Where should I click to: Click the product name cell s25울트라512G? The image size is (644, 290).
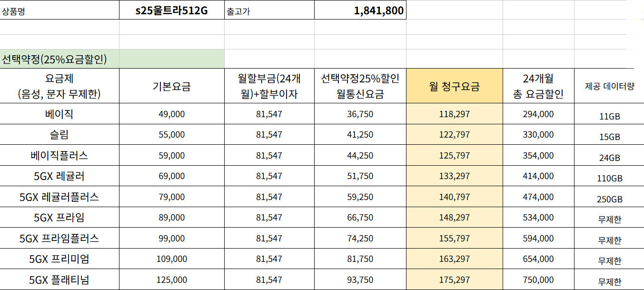coord(171,10)
